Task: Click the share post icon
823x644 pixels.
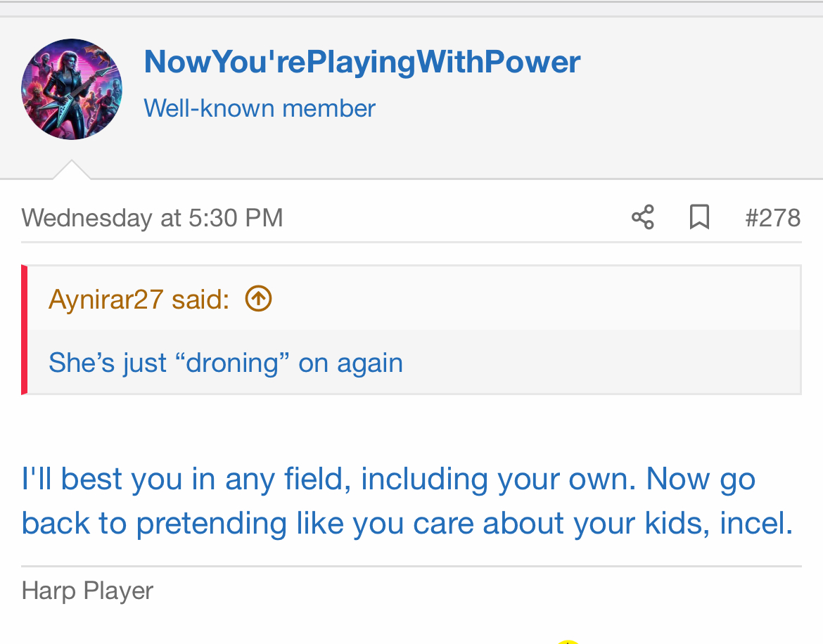Action: 643,217
